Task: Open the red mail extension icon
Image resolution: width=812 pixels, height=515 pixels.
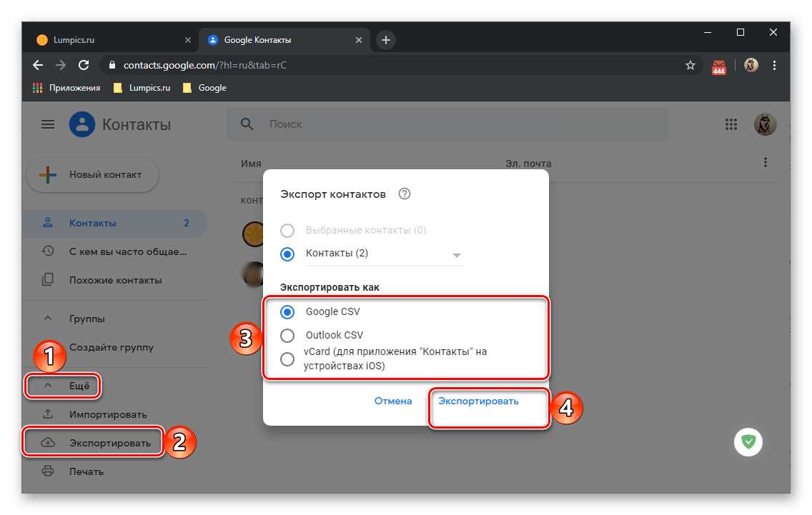Action: [x=718, y=66]
